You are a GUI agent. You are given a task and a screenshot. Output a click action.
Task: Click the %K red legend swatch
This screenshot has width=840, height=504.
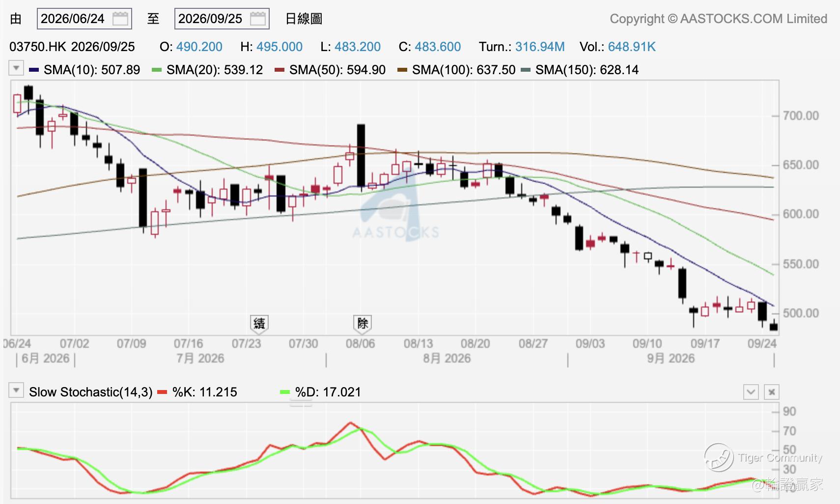pos(162,392)
